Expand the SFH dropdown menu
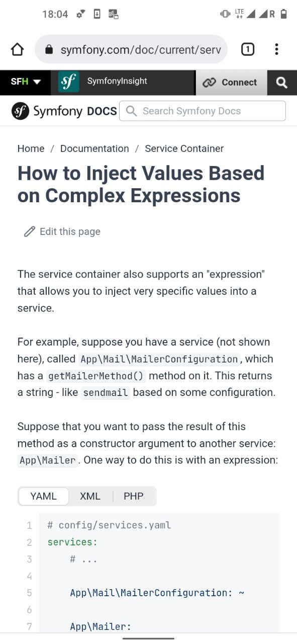Viewport: 297px width, 644px height. coord(26,82)
